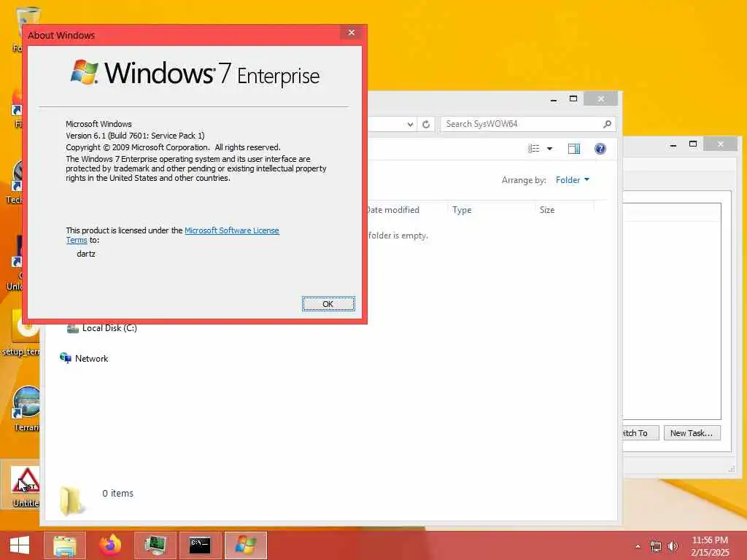The width and height of the screenshot is (747, 560).
Task: Switch to About Windows taskbar icon
Action: pos(245,545)
